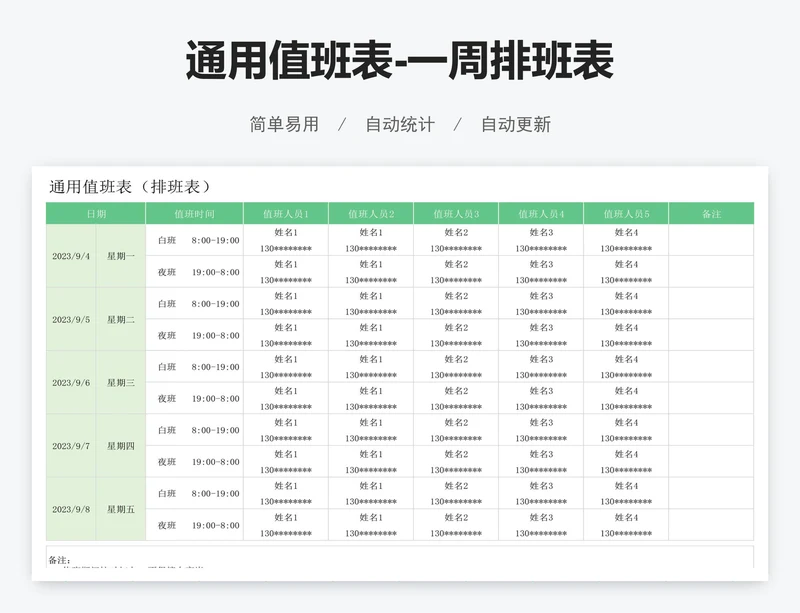The image size is (800, 613).
Task: Select 19:00-8:00 time for 星期二
Action: (x=215, y=335)
